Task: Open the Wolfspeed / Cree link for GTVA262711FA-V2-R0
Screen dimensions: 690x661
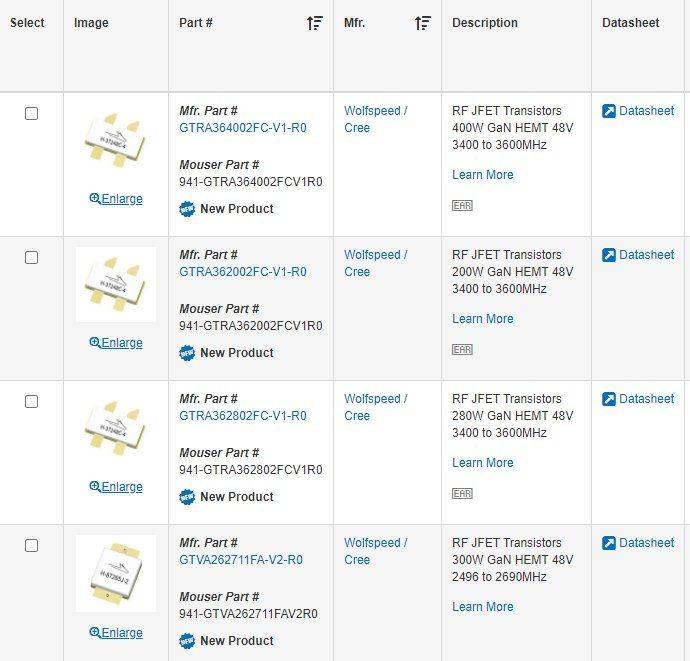Action: (375, 551)
